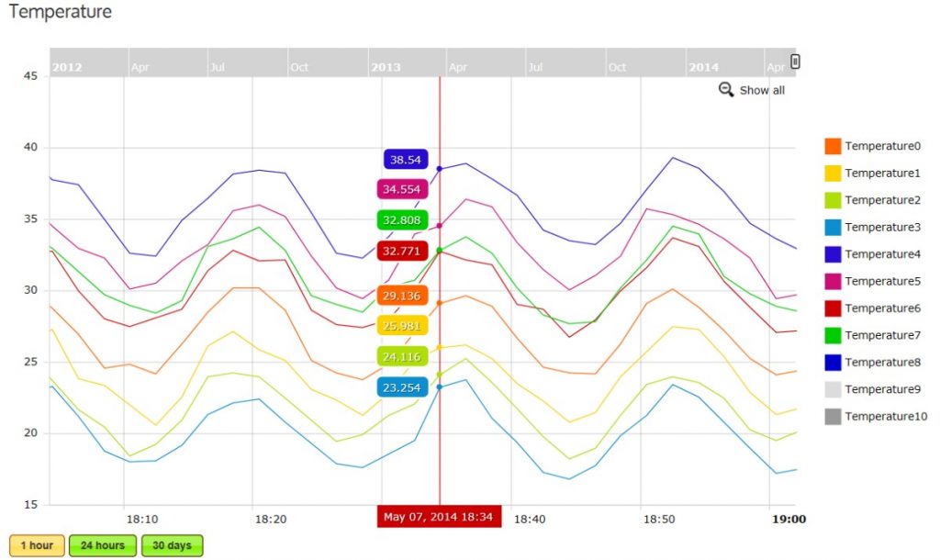The image size is (940, 560).
Task: Click the 2013 label in the scrollbar
Action: [386, 67]
